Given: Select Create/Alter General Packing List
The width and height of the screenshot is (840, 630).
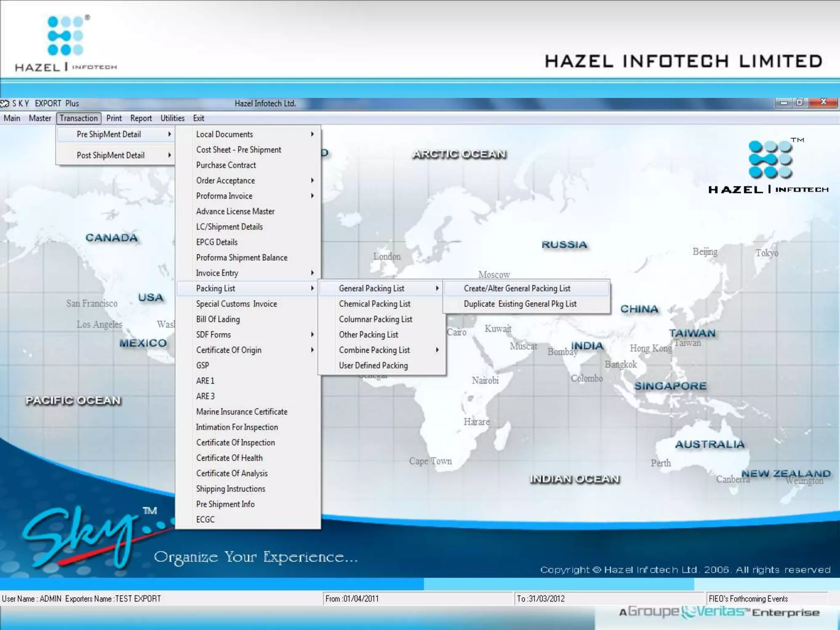Looking at the screenshot, I should click(x=517, y=288).
